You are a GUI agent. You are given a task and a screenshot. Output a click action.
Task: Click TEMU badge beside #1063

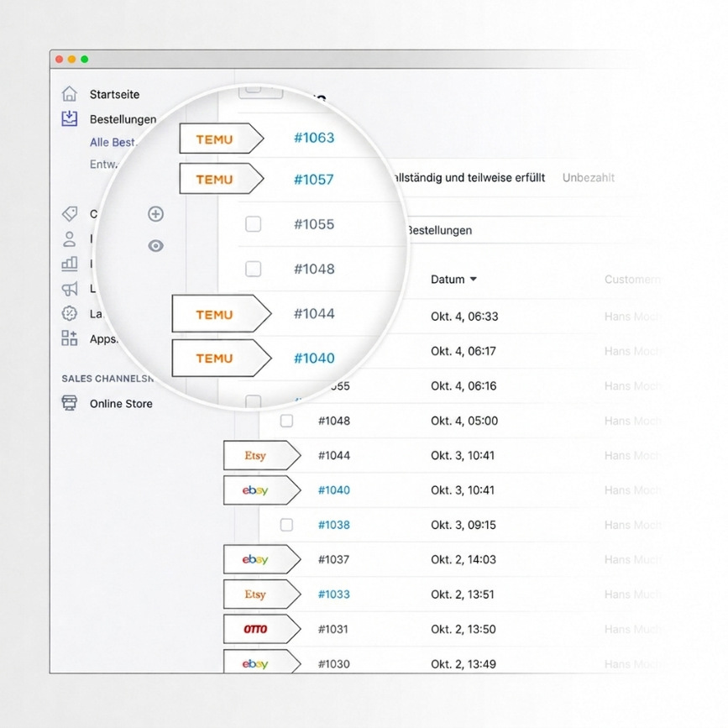point(222,139)
